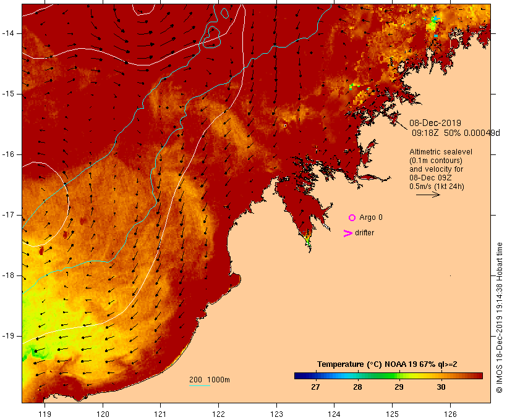Click the 121 longitude axis label
The width and height of the screenshot is (507, 420).
point(160,414)
